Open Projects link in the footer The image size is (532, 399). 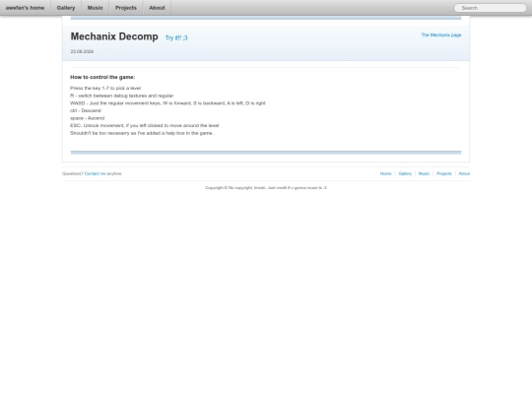coord(443,173)
